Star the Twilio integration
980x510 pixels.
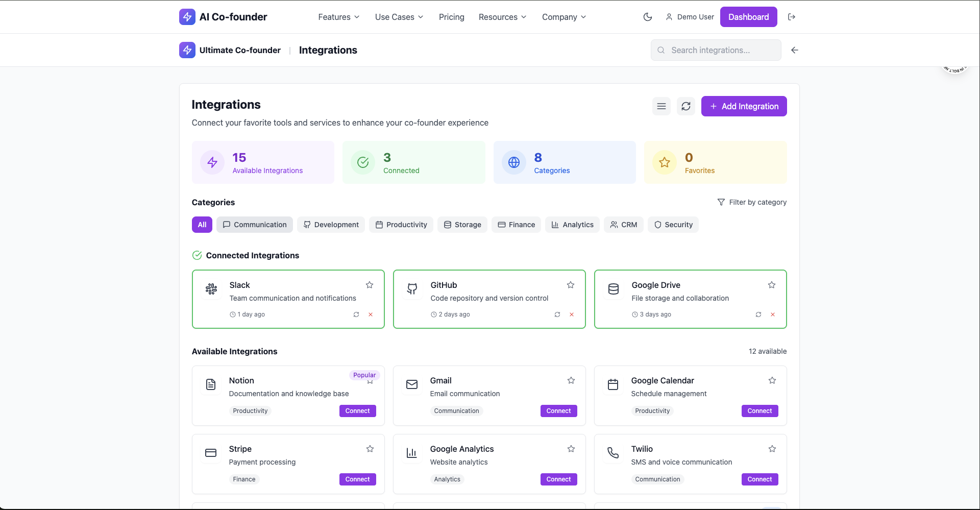(772, 449)
